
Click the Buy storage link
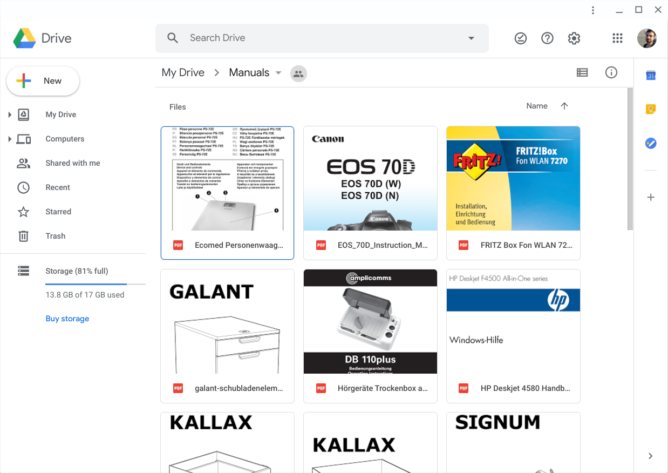coord(67,319)
